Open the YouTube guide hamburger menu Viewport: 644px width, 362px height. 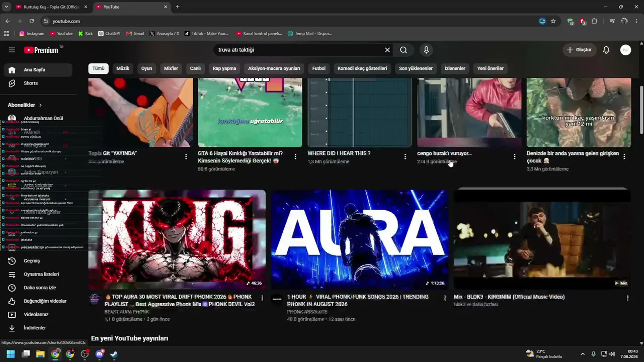point(12,50)
